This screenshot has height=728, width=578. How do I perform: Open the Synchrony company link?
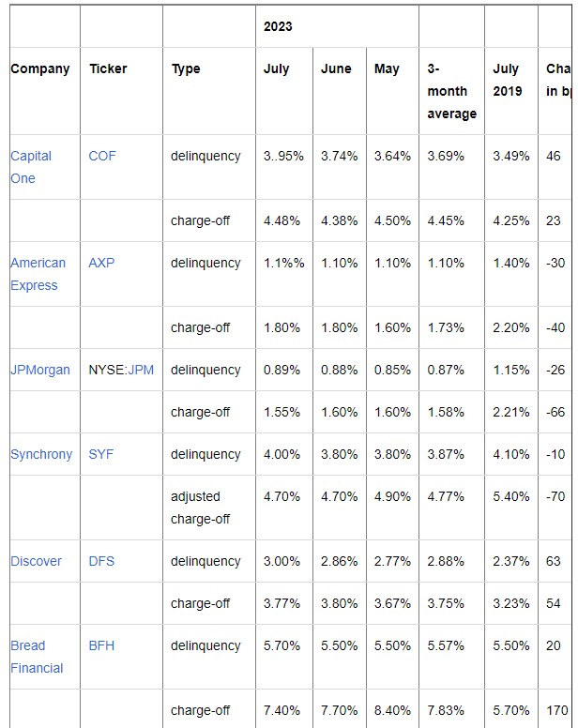(x=40, y=455)
